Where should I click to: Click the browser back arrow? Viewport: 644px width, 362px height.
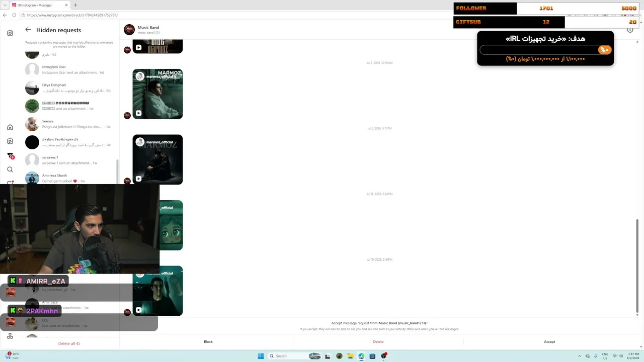pyautogui.click(x=5, y=15)
